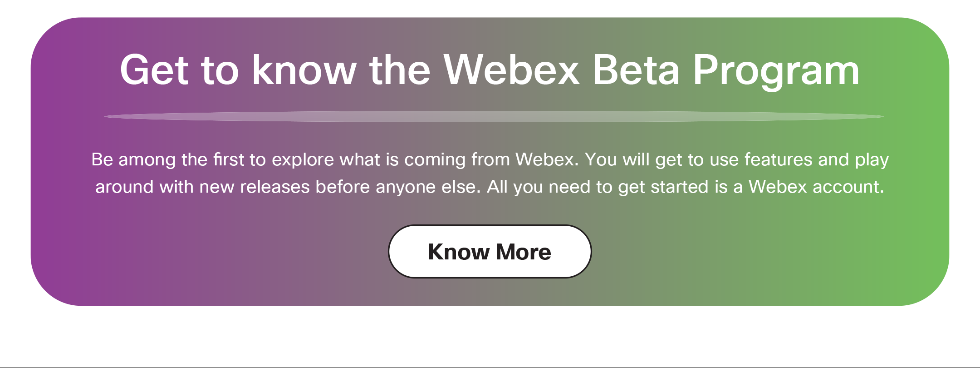Click the Know More button
Image resolution: width=980 pixels, height=368 pixels.
tap(490, 251)
